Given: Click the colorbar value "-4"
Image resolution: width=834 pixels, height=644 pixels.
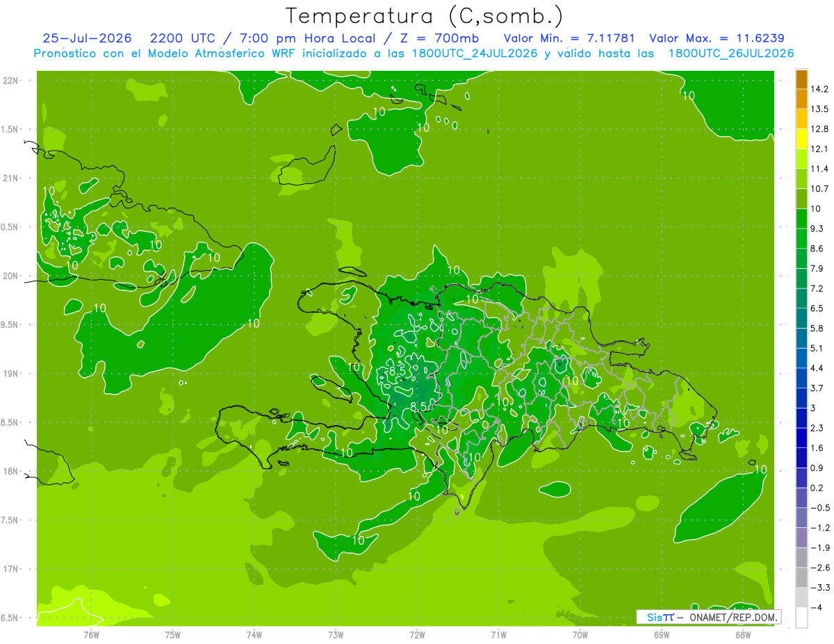Looking at the screenshot, I should click(816, 608).
